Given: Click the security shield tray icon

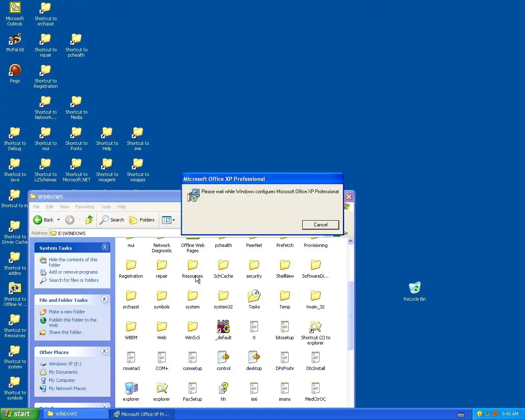Looking at the screenshot, I should coord(479,414).
